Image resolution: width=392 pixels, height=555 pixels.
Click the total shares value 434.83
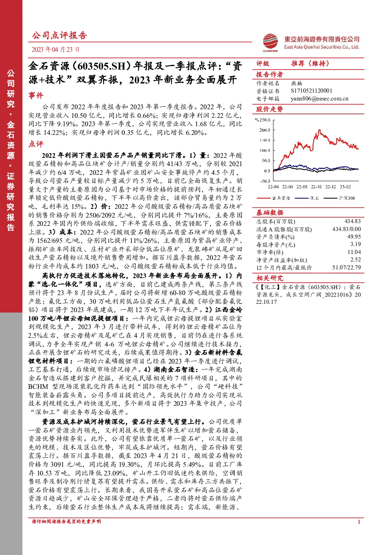click(352, 222)
